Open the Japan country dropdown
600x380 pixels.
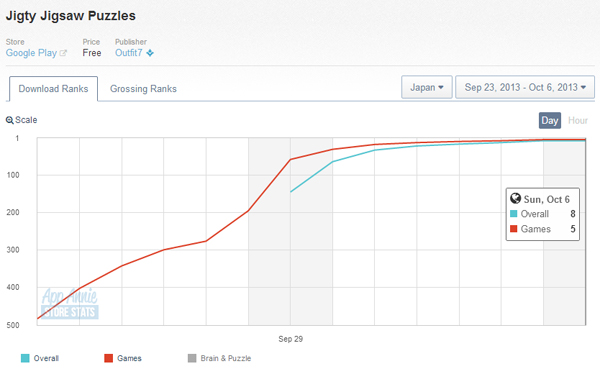(427, 87)
